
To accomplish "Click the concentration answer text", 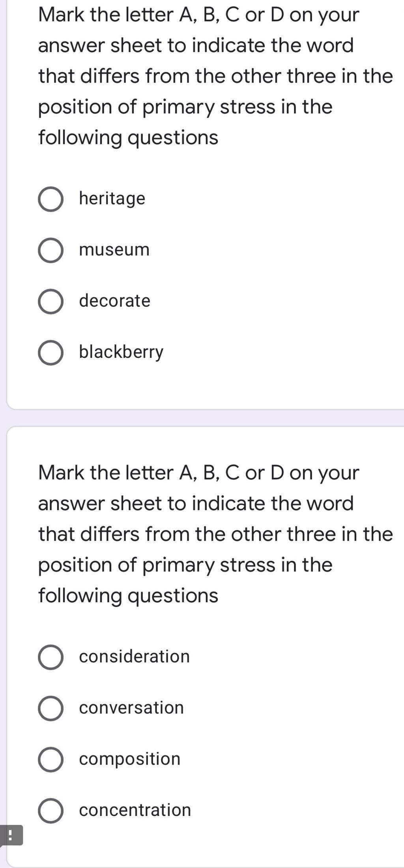I will (135, 810).
